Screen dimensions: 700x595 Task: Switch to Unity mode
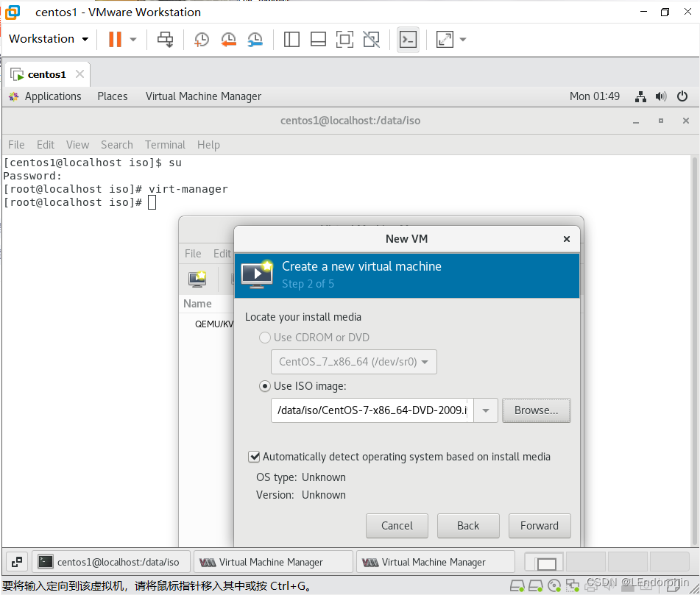pos(372,39)
